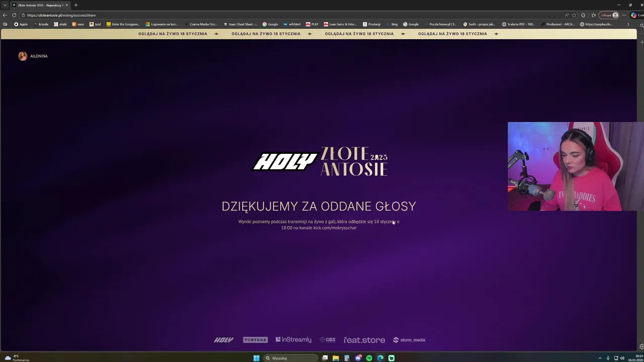
Task: Open Discord from taskbar
Action: (x=358, y=358)
